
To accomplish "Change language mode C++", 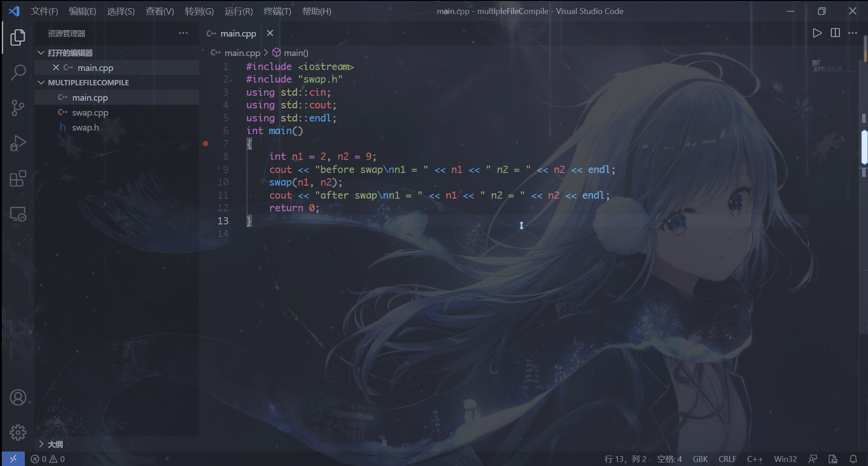I will (x=755, y=459).
